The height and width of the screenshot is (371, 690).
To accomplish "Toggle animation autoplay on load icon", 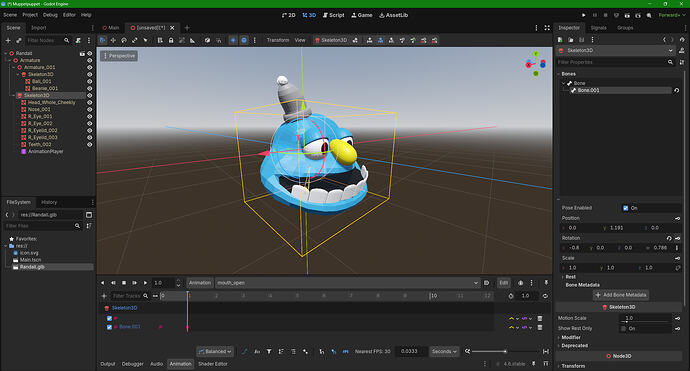I will click(x=486, y=283).
